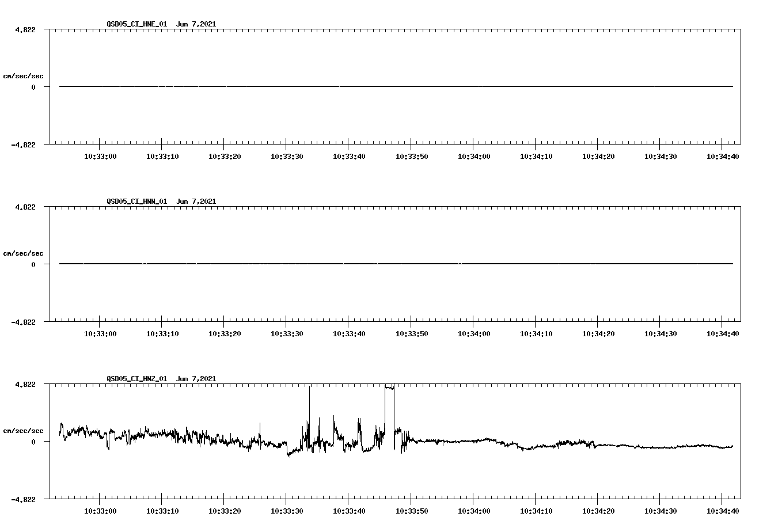The height and width of the screenshot is (532, 782).
Task: Click the -4.822 lower limit of HNE plot
Action: pyautogui.click(x=23, y=145)
